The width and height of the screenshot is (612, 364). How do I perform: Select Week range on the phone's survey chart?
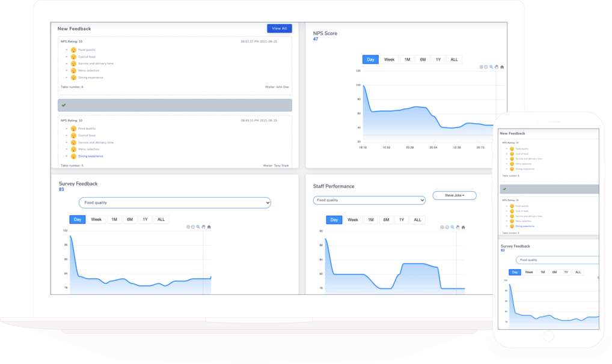(x=529, y=272)
